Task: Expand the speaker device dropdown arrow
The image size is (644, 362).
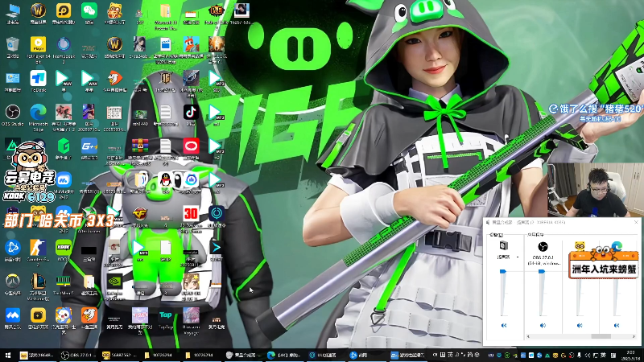Action: 518,257
